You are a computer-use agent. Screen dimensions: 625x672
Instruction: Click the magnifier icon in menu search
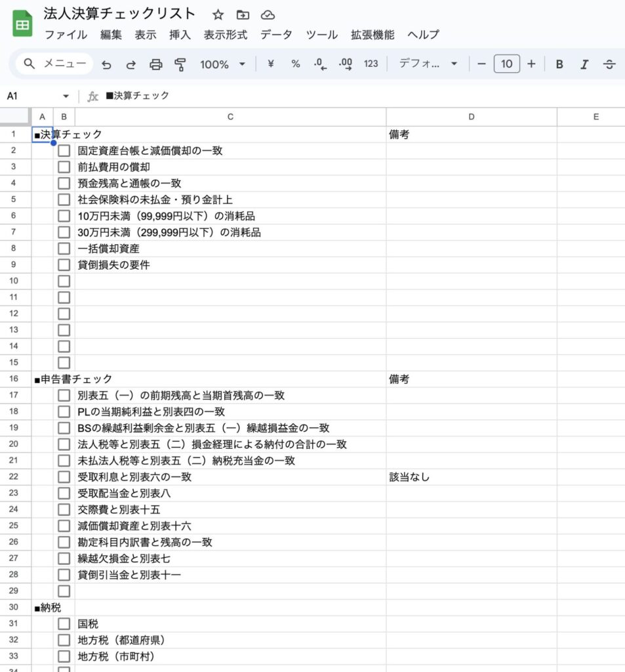pos(29,64)
